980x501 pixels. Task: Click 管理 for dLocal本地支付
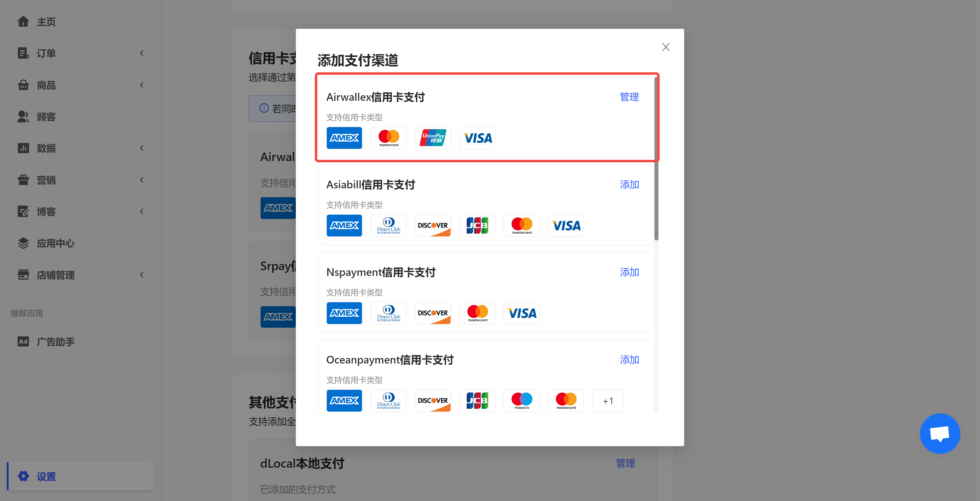625,463
